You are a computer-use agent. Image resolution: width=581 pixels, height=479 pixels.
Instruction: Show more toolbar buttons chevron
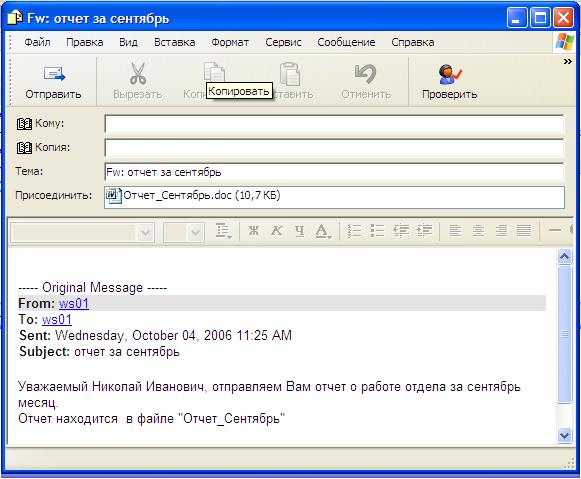[x=568, y=61]
